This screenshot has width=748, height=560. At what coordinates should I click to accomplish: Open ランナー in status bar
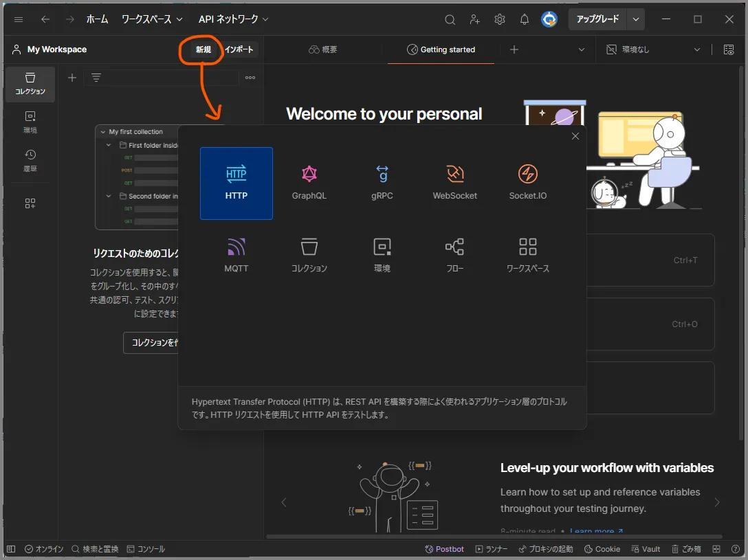click(492, 549)
